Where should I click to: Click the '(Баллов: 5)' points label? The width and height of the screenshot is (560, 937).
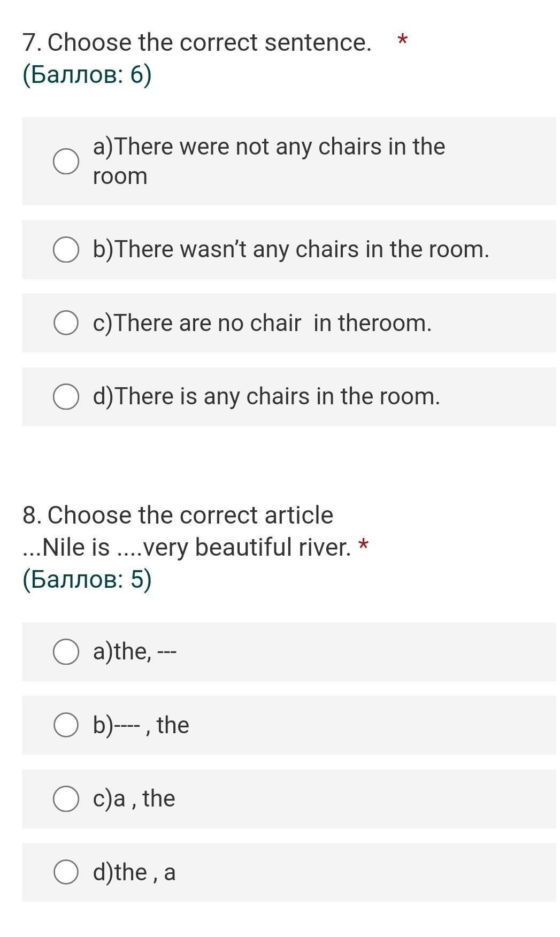click(x=87, y=579)
